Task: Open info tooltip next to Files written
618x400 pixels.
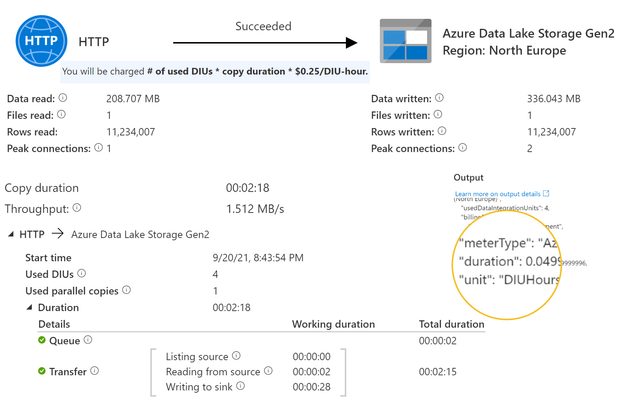Action: [438, 114]
